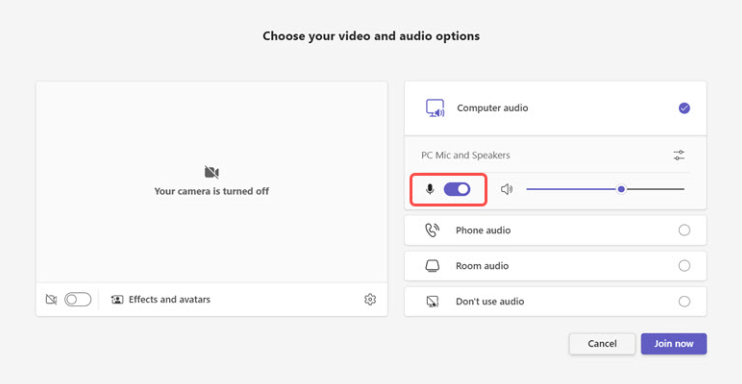Click the camera-off icon beside video toggle
This screenshot has width=742, height=384.
coord(51,299)
